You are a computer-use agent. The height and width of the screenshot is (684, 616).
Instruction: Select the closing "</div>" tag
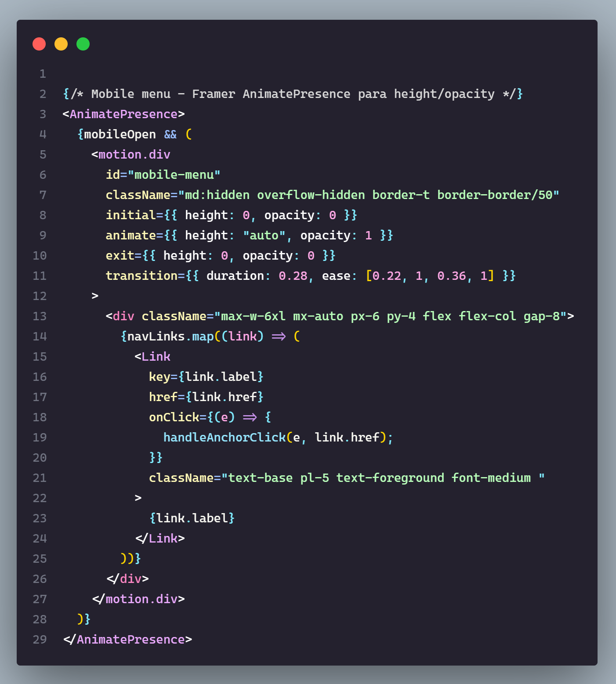click(127, 579)
